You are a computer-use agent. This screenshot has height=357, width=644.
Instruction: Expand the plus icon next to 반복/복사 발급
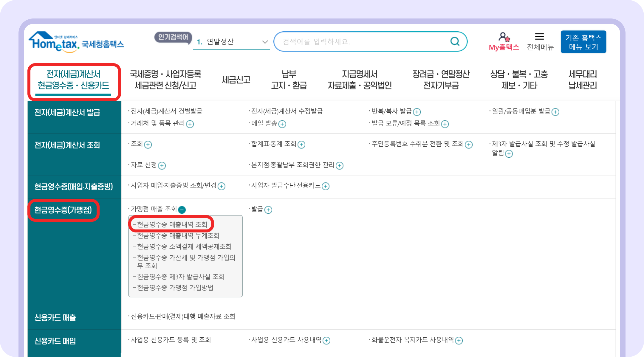(417, 112)
